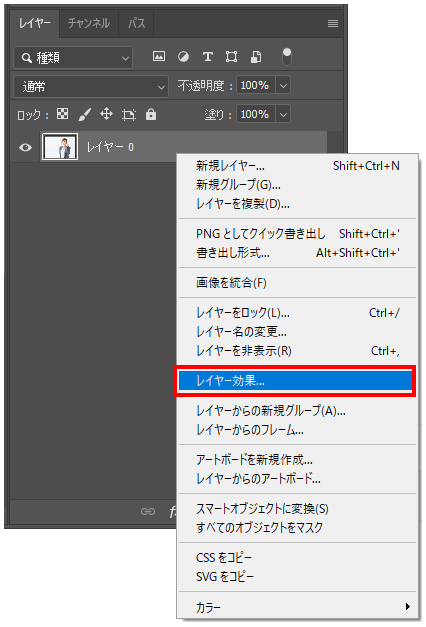Choose スマートオブジェクトに変換(S)
Viewport: 426px width, 627px height.
297,509
